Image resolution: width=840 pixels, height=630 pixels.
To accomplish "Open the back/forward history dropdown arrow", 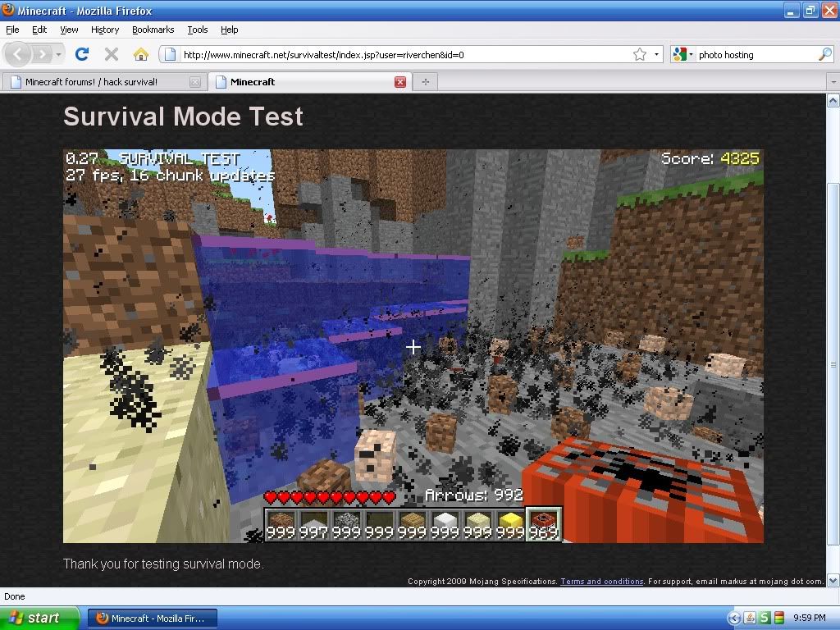I will [x=58, y=54].
